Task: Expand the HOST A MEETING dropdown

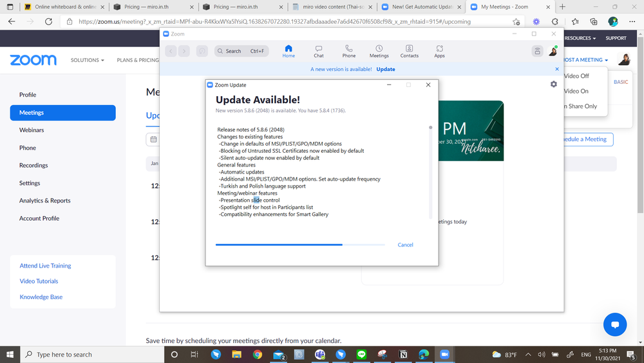Action: [586, 60]
